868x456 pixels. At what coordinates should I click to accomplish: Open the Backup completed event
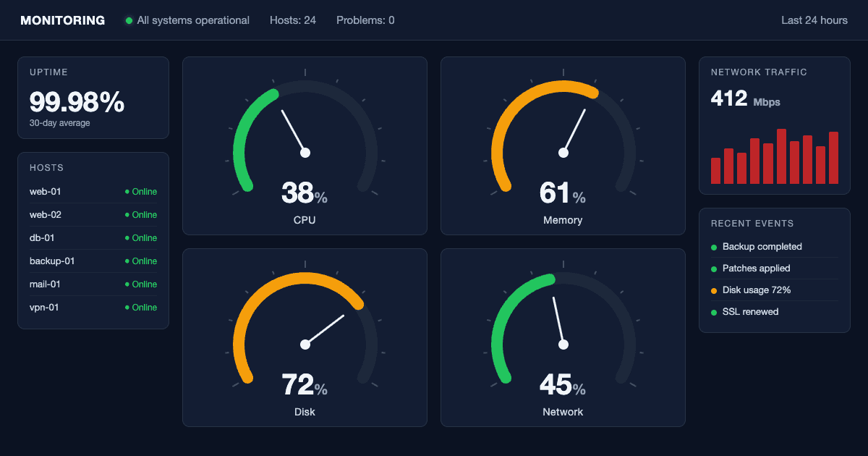(775, 247)
